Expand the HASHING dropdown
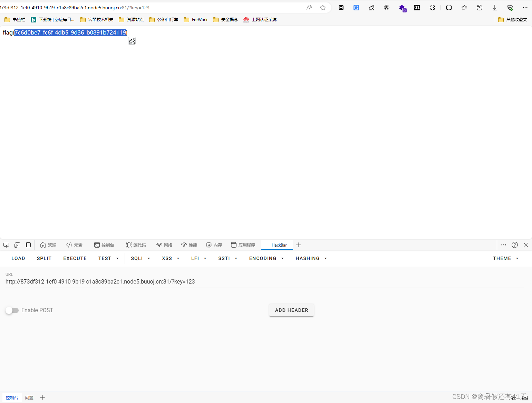The height and width of the screenshot is (403, 532). click(x=311, y=258)
